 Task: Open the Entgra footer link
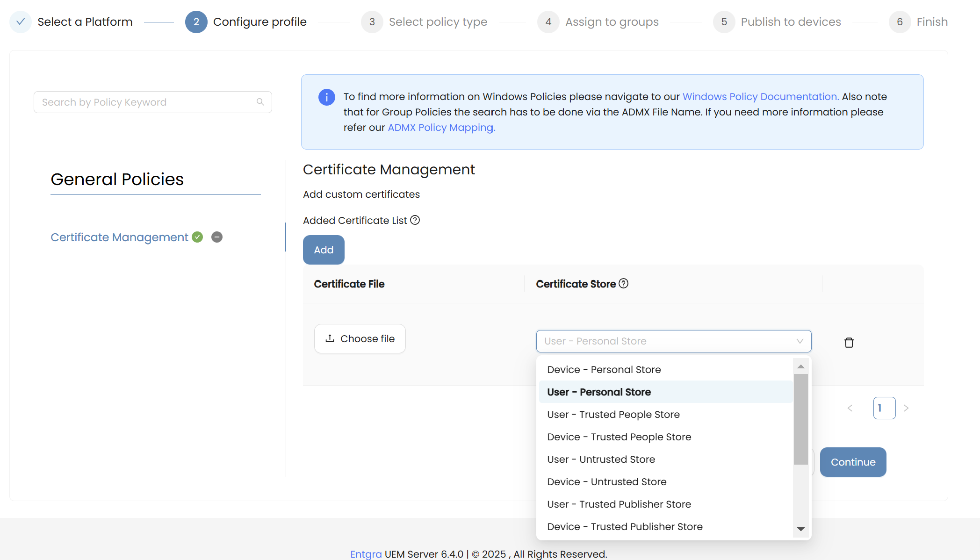366,554
